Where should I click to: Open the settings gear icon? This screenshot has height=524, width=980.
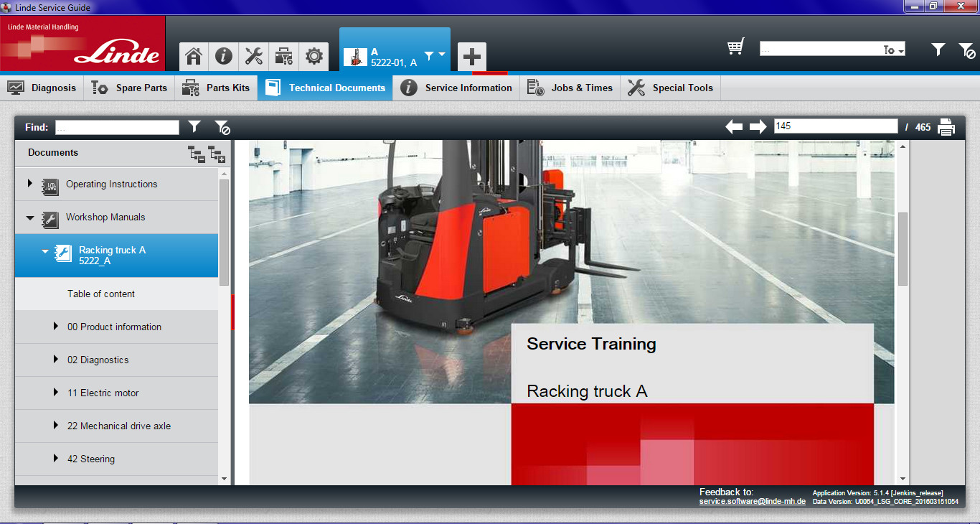click(314, 56)
